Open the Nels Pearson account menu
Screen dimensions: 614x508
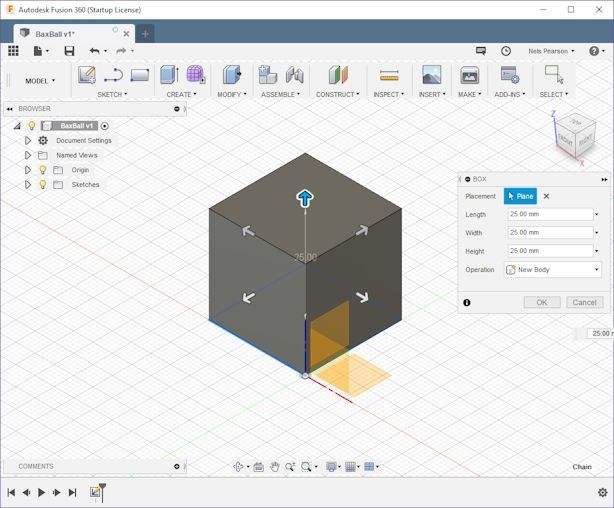point(551,51)
